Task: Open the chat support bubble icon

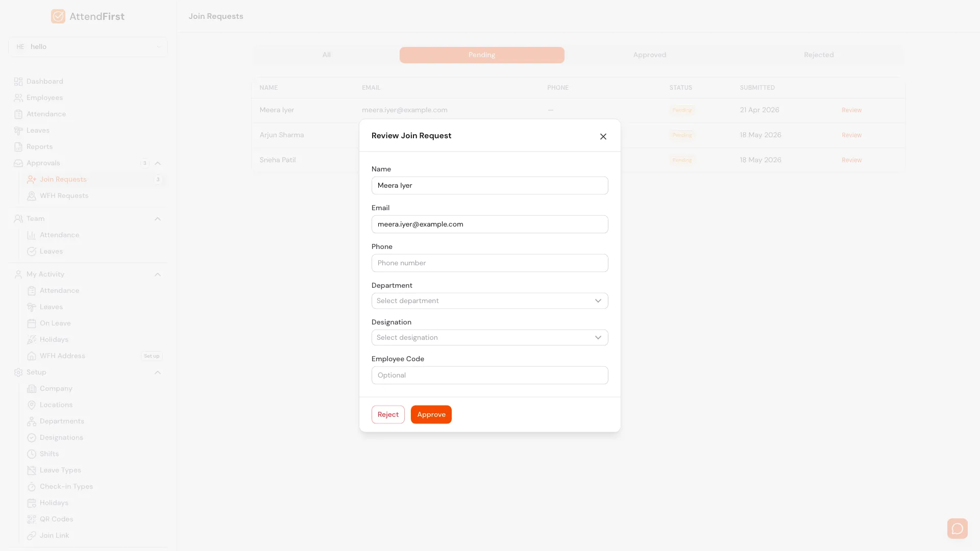Action: (x=958, y=529)
